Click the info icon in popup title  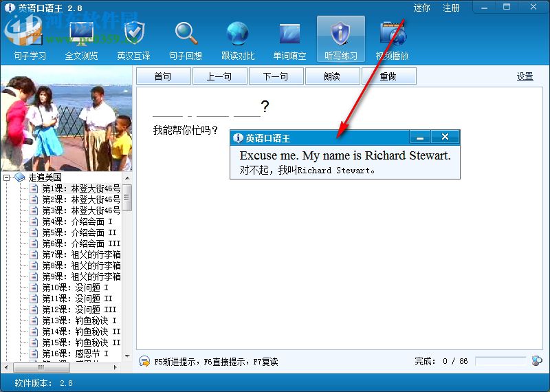[x=238, y=138]
